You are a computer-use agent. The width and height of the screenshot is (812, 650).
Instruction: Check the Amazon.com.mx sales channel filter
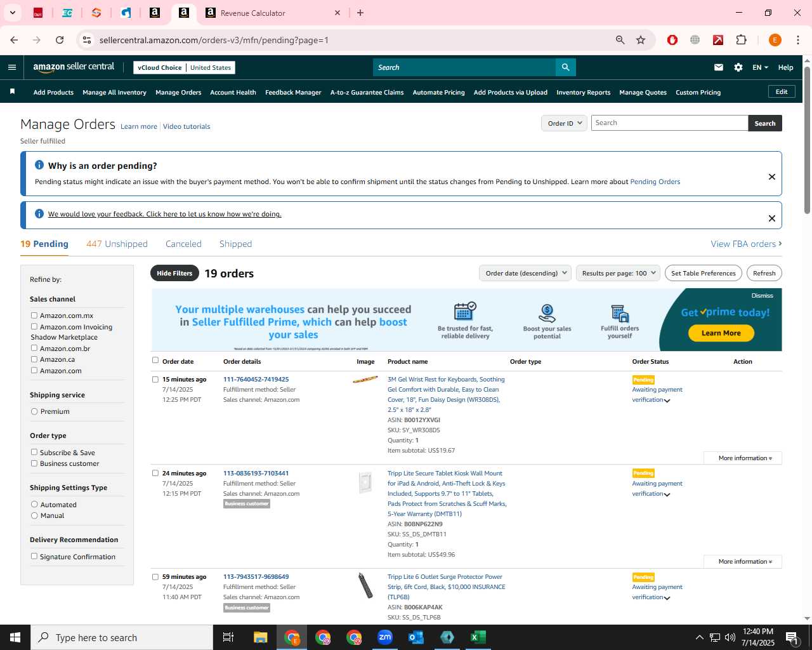click(x=34, y=315)
